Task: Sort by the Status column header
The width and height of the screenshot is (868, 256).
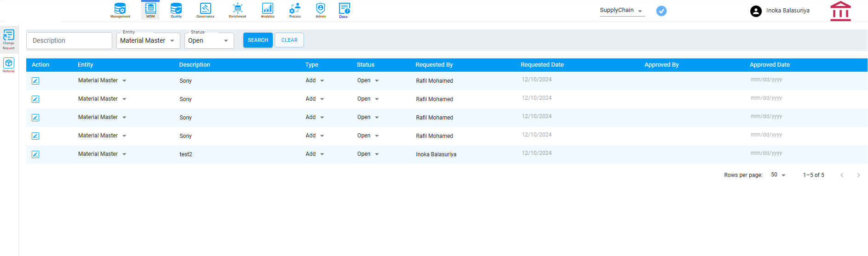Action: [366, 65]
